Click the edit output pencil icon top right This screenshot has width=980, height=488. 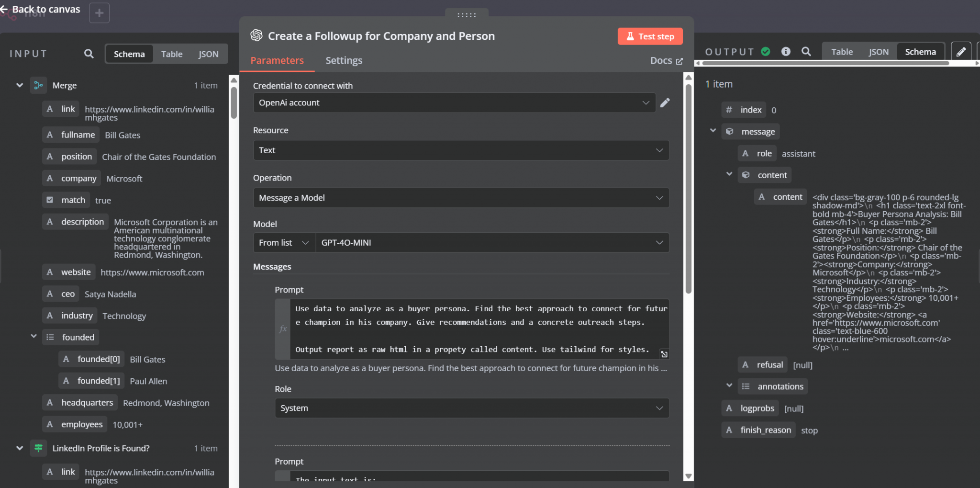click(961, 51)
